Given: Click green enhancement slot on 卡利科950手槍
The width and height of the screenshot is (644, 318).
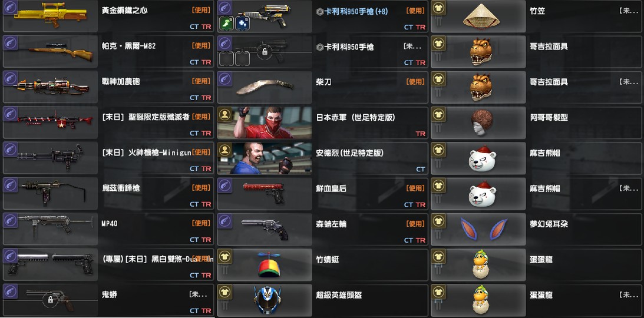Looking at the screenshot, I should [x=226, y=23].
